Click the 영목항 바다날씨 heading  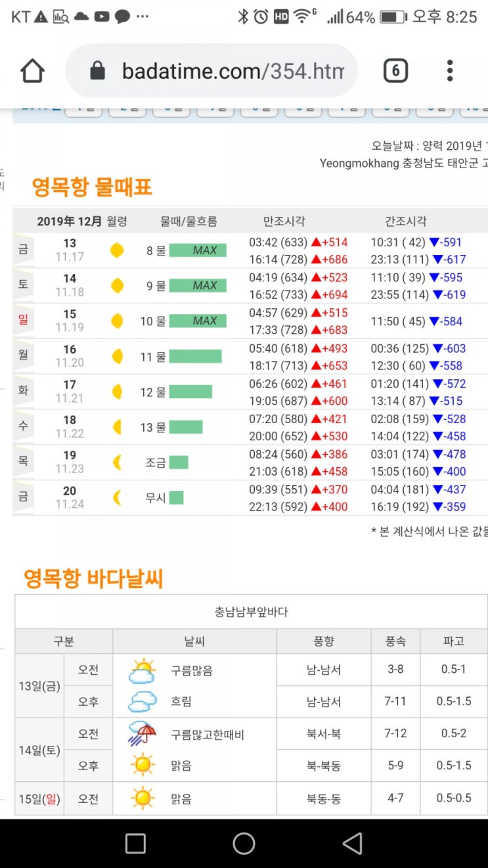93,579
